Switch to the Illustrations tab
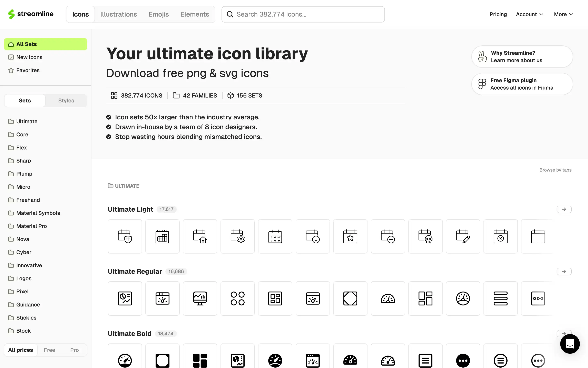 tap(119, 14)
